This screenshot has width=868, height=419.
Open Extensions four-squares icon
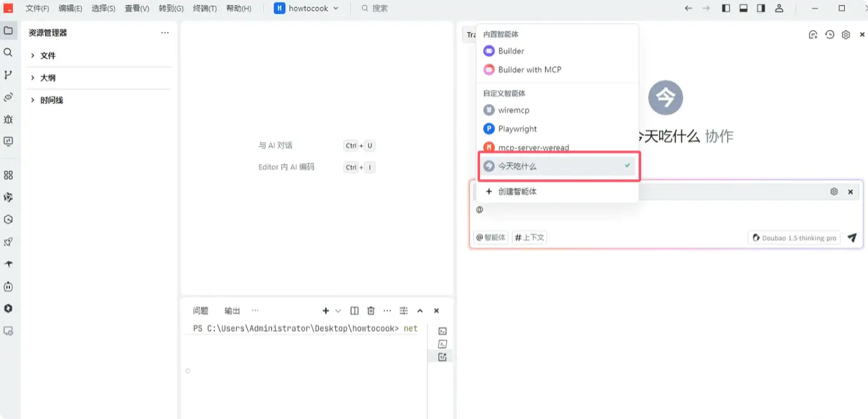(8, 175)
